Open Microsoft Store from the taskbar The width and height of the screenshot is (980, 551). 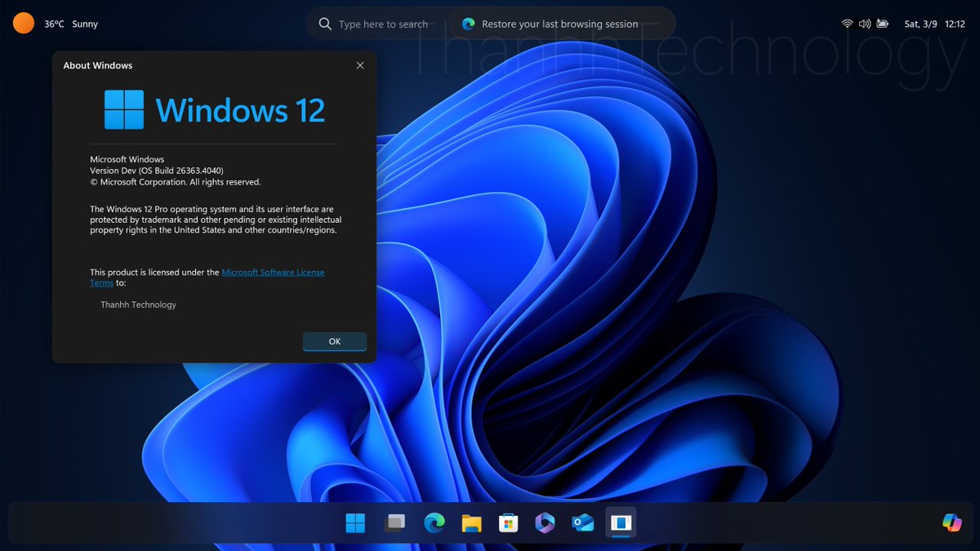tap(508, 523)
